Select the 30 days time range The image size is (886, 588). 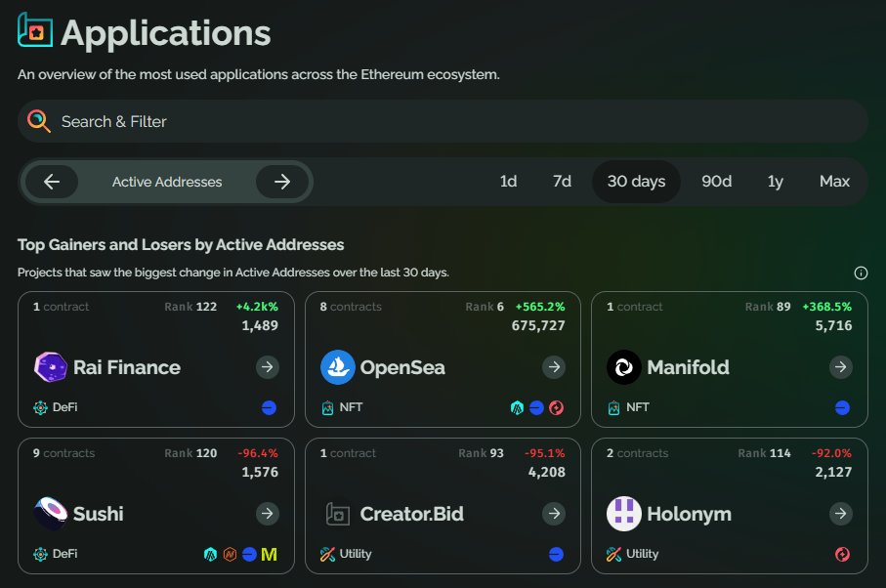point(636,182)
